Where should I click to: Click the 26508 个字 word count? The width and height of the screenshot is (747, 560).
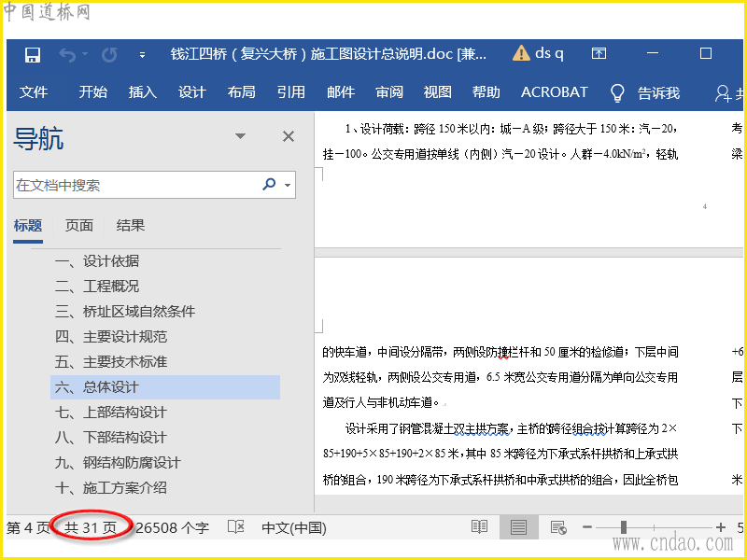click(x=173, y=527)
